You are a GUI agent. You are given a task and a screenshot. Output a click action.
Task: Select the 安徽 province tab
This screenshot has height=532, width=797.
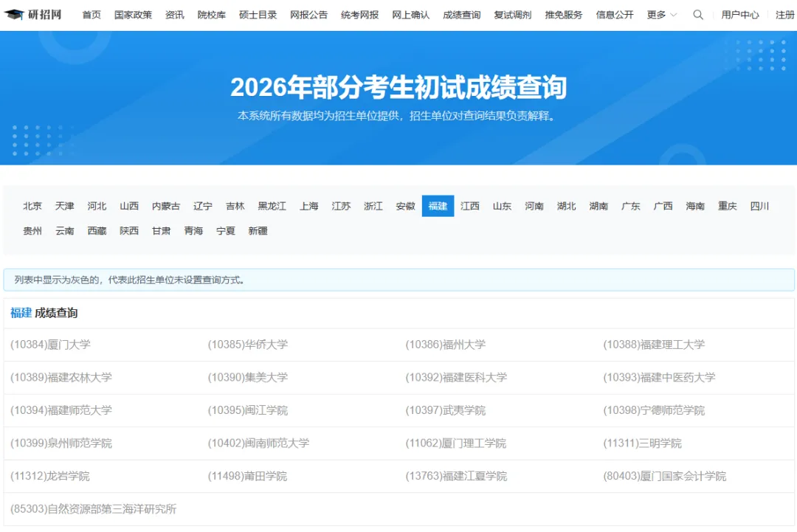(406, 206)
